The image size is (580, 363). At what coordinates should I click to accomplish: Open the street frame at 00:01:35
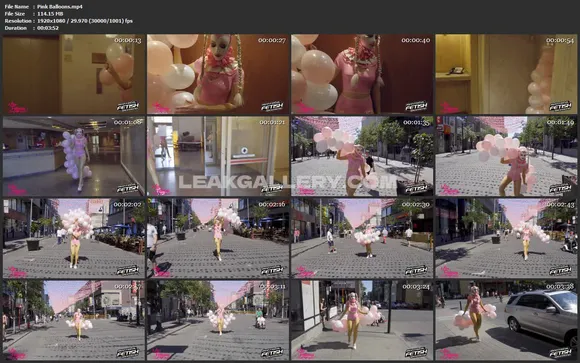[362, 156]
